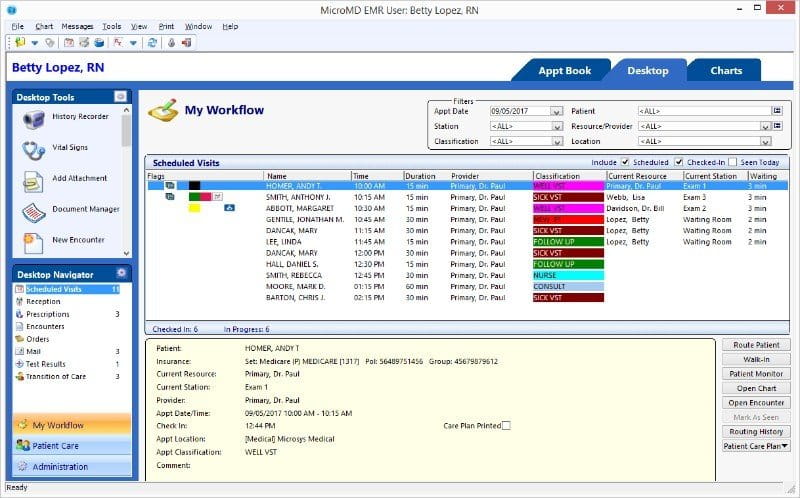800x498 pixels.
Task: Click the Desktop Tools header collapse icon
Action: pyautogui.click(x=120, y=96)
